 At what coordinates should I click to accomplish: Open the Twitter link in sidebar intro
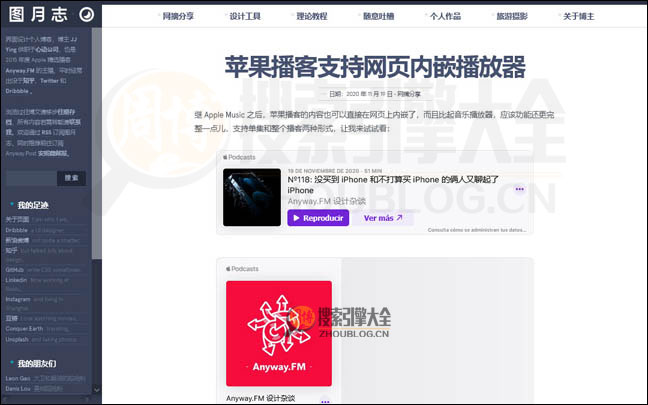[x=50, y=81]
